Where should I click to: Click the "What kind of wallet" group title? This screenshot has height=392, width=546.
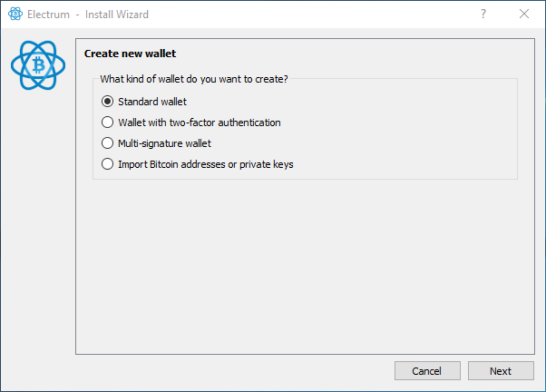[x=194, y=79]
